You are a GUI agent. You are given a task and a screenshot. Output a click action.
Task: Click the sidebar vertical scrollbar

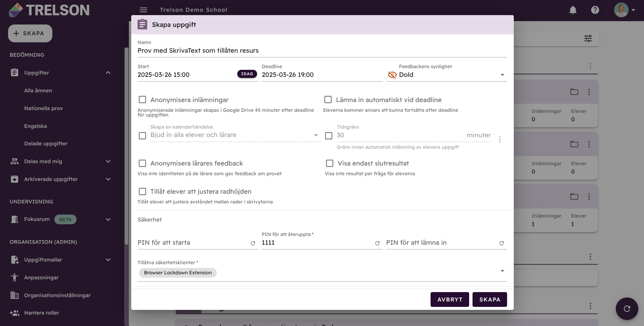127,146
